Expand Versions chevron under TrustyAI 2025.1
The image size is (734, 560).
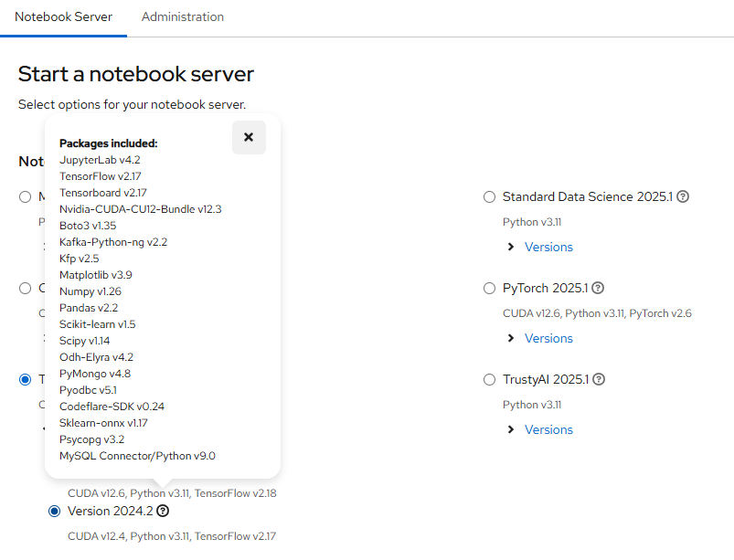click(x=511, y=429)
